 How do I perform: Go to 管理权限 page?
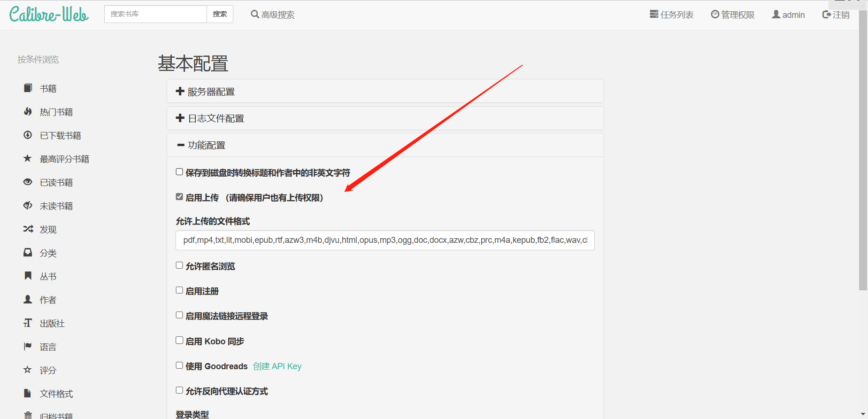733,15
